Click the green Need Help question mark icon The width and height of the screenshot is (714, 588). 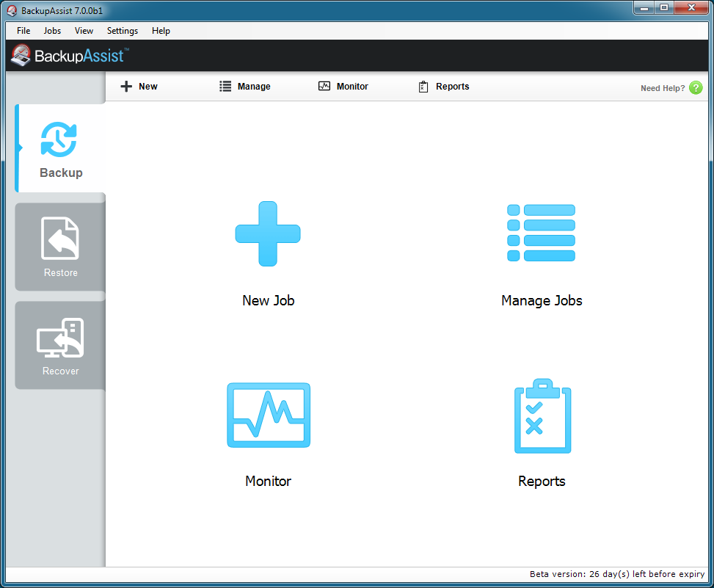[696, 87]
